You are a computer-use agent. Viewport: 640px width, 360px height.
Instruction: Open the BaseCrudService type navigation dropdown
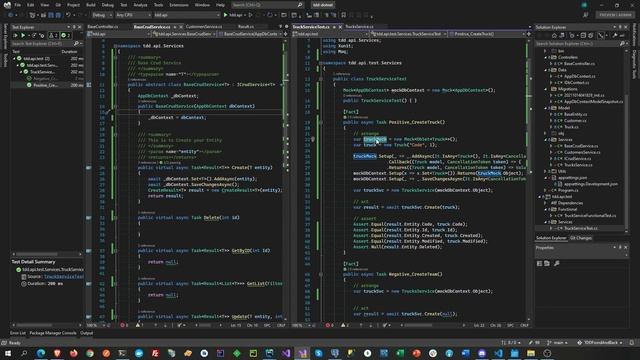click(183, 34)
